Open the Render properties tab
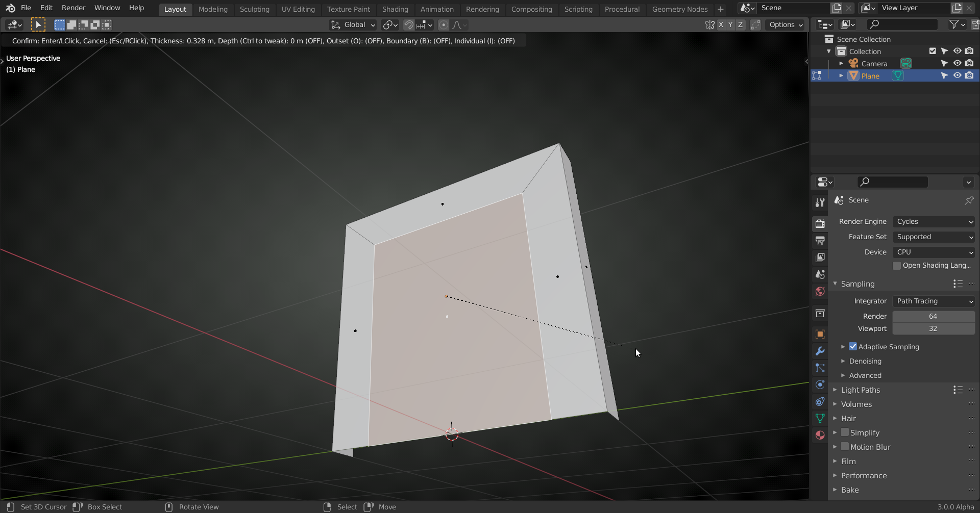This screenshot has width=980, height=513. tap(820, 223)
